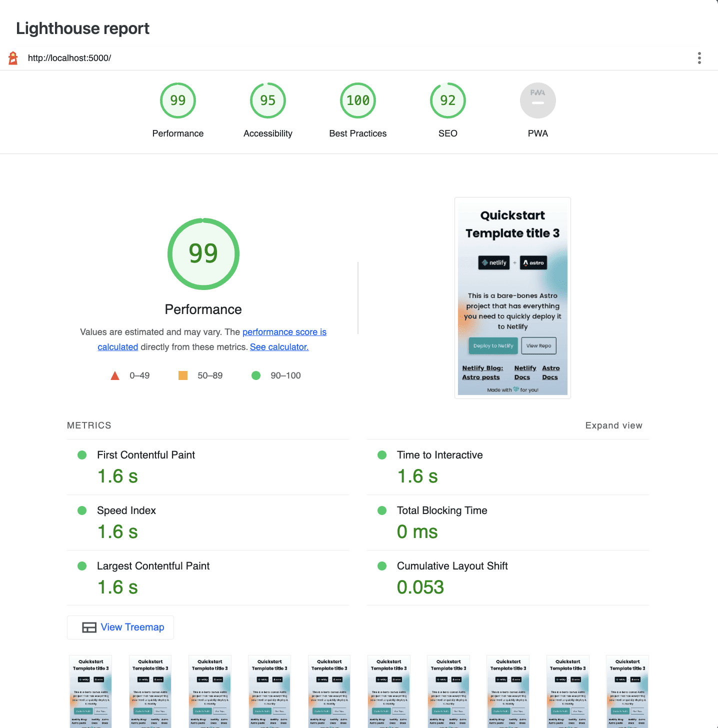718x728 pixels.
Task: Click the large Performance 99 gauge
Action: (203, 254)
